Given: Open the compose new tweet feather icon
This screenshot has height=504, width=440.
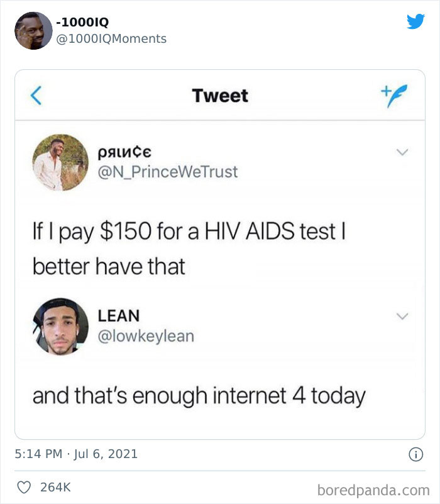Looking at the screenshot, I should click(396, 95).
